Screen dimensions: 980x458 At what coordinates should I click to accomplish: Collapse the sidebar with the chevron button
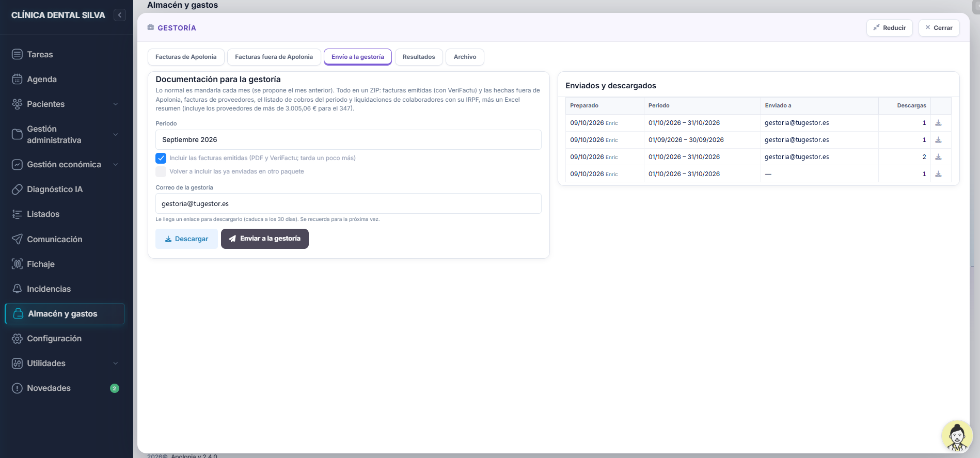coord(120,15)
